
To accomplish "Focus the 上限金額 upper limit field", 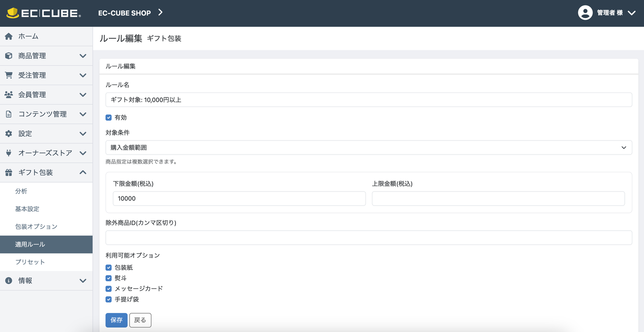I will tap(498, 198).
